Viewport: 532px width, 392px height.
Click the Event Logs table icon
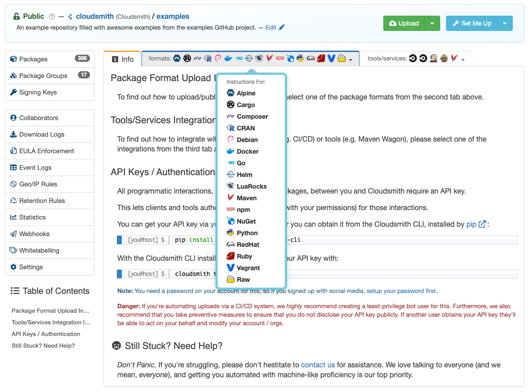pyautogui.click(x=13, y=167)
